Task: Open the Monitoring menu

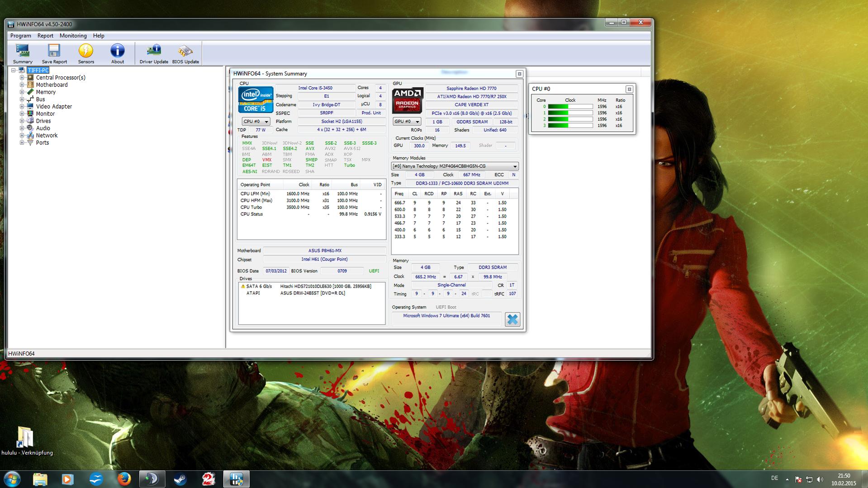Action: (73, 36)
